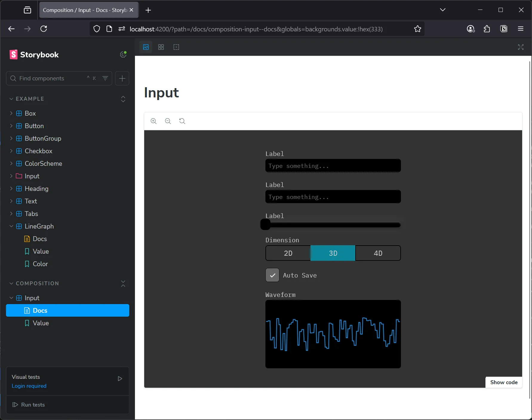Open the filter icon in the search bar
The width and height of the screenshot is (532, 420).
coord(105,78)
